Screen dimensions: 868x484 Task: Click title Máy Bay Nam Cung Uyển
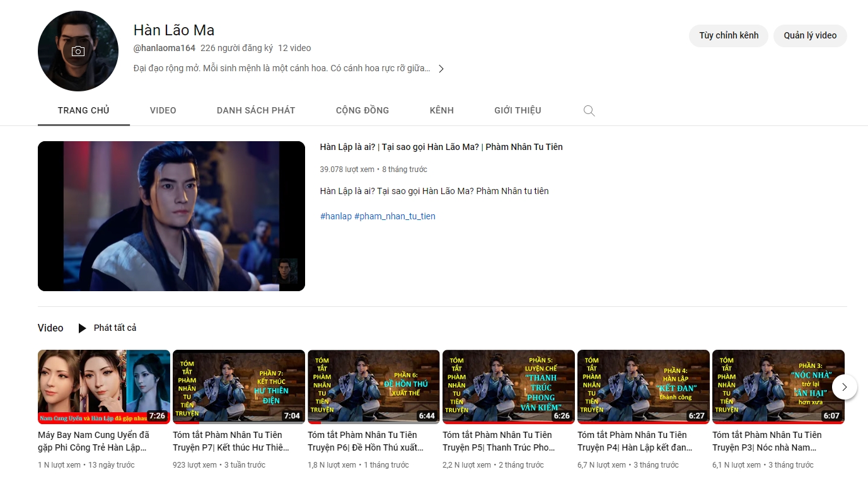[94, 441]
